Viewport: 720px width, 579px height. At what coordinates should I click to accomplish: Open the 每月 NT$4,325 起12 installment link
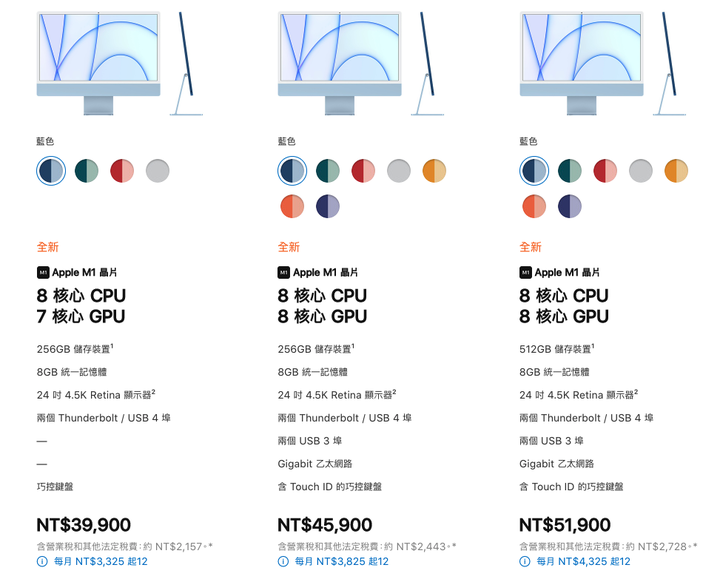[x=584, y=562]
